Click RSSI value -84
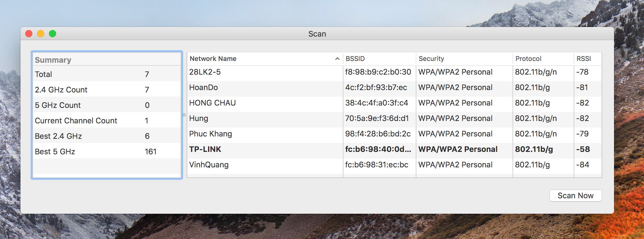Viewport: 644px width, 239px height. 583,165
